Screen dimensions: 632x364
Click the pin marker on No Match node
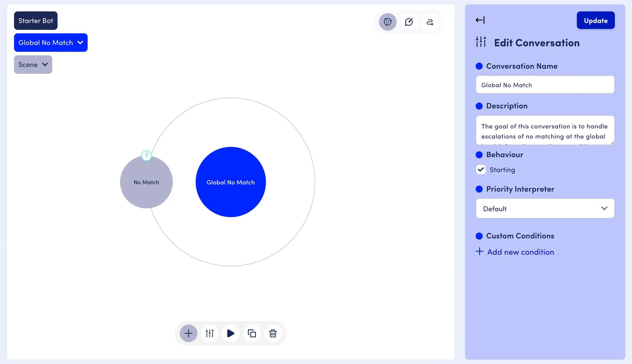[146, 155]
